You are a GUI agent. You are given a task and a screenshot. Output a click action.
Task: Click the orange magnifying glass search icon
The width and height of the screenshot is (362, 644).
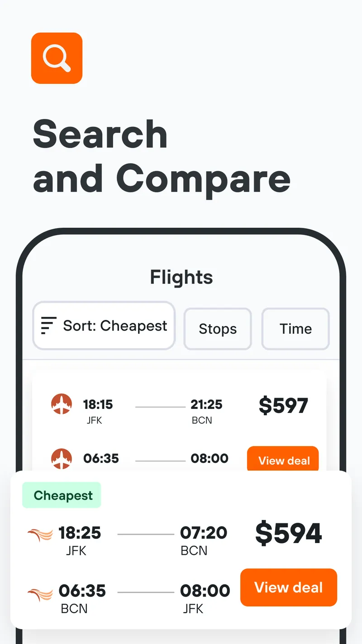click(56, 58)
